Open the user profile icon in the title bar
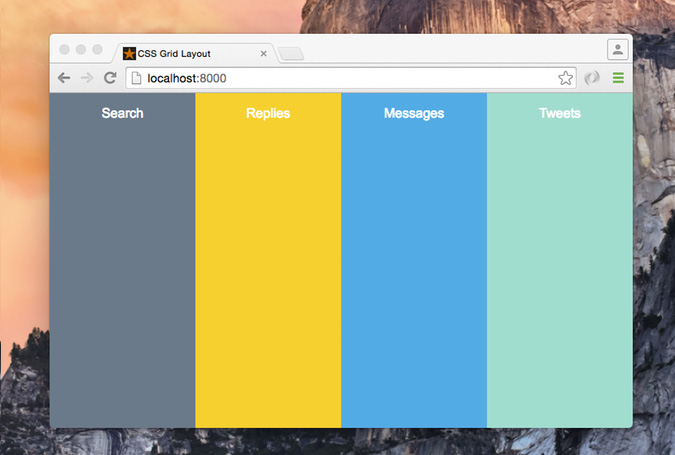 click(617, 49)
